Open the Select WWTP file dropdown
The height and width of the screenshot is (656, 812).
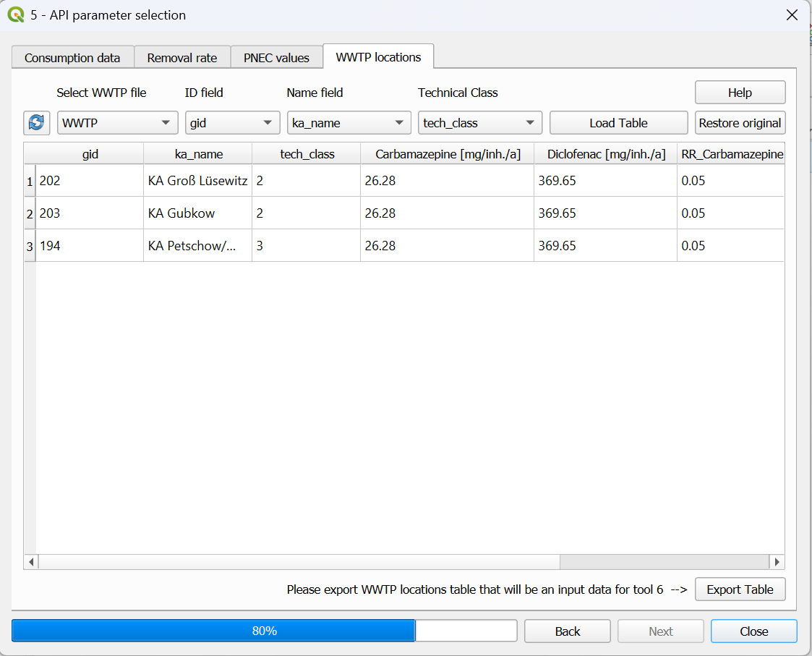point(118,123)
